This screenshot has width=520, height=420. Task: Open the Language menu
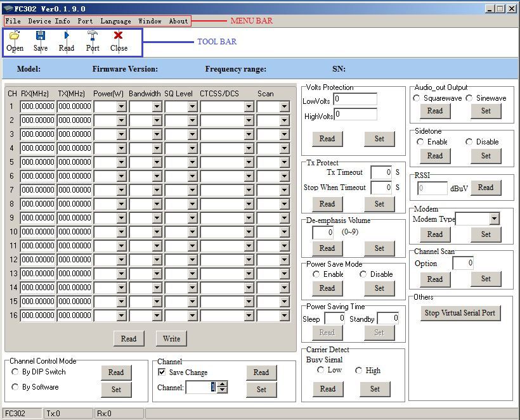click(116, 21)
